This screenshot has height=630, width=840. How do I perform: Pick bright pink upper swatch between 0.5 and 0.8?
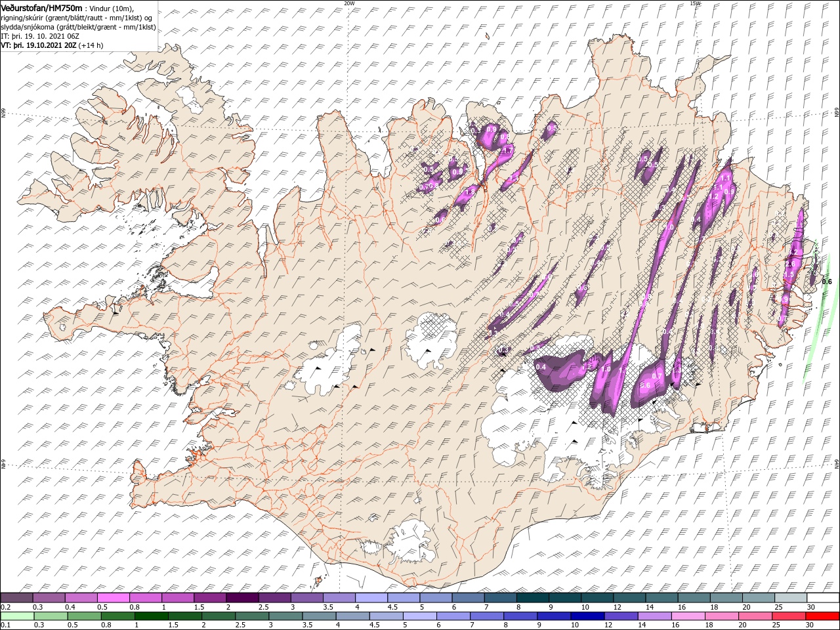tap(114, 598)
